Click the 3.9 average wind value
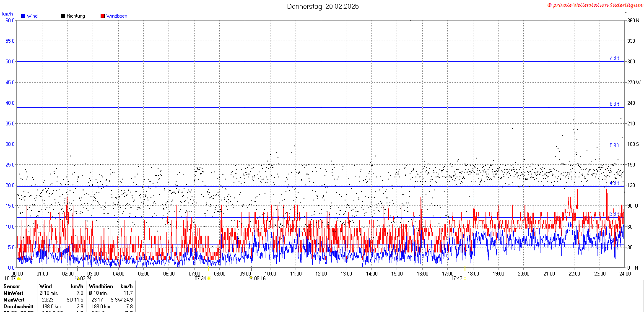644x312 pixels. click(x=80, y=307)
